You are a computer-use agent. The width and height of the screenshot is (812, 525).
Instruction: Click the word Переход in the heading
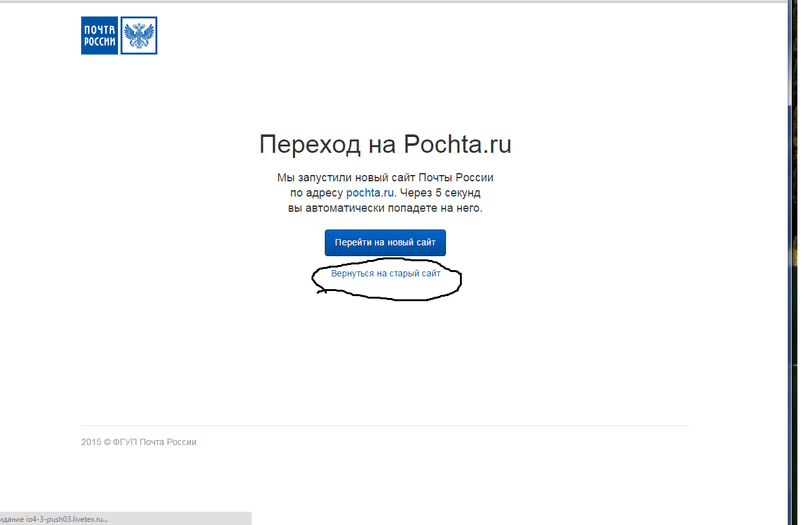click(310, 145)
